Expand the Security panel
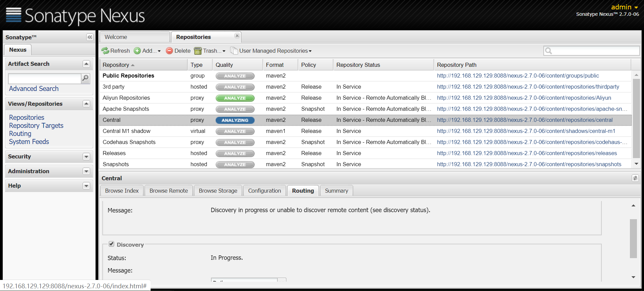The width and height of the screenshot is (644, 291). (x=86, y=156)
